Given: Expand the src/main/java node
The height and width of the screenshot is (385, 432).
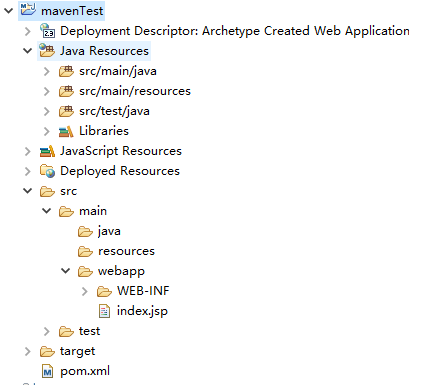Looking at the screenshot, I should 47,71.
